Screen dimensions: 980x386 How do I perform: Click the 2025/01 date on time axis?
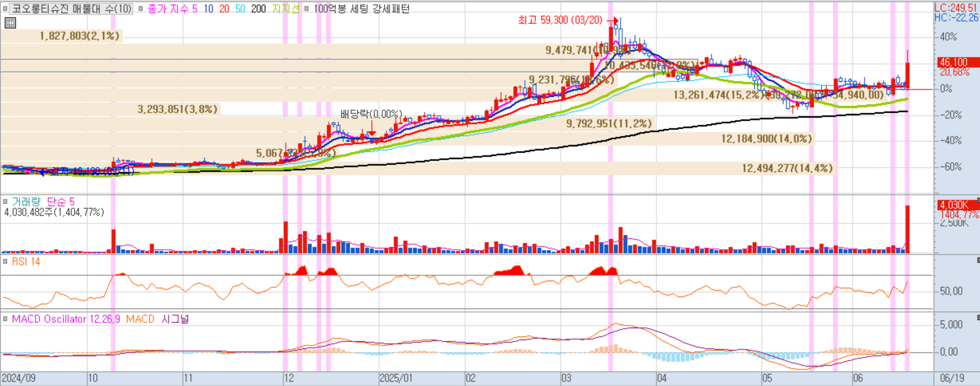point(396,379)
